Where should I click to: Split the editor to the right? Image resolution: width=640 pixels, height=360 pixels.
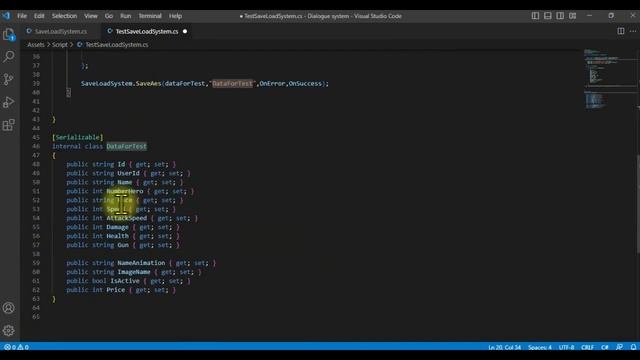621,31
